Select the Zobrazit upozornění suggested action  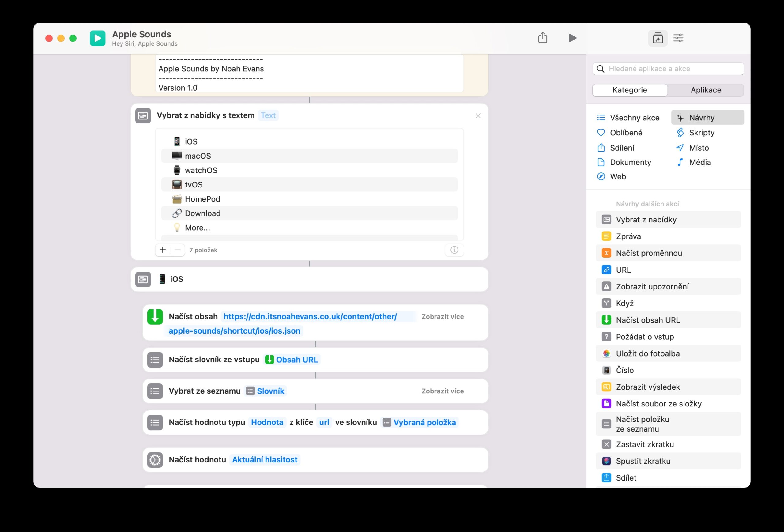tap(652, 286)
